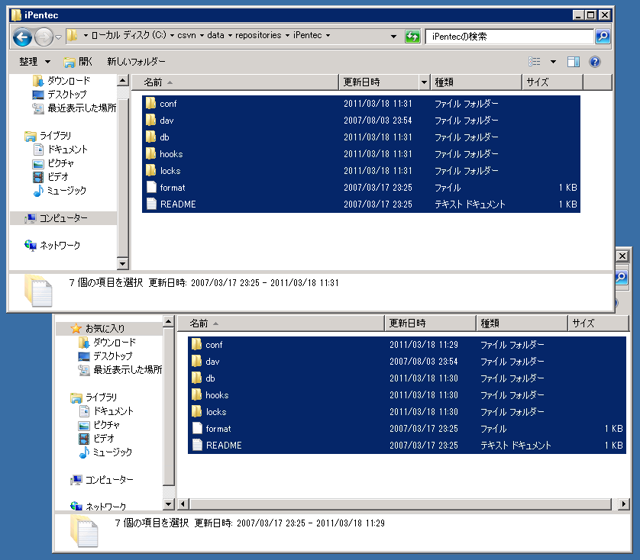Expand the ローカル ディスク (C:) breadcrumb arrow
The width and height of the screenshot is (640, 560).
[x=172, y=36]
